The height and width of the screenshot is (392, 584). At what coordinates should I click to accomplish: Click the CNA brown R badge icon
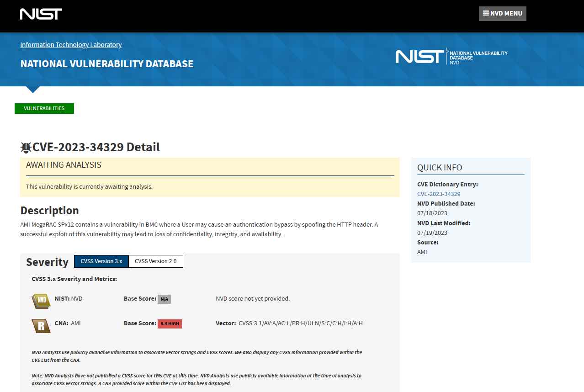coord(41,326)
